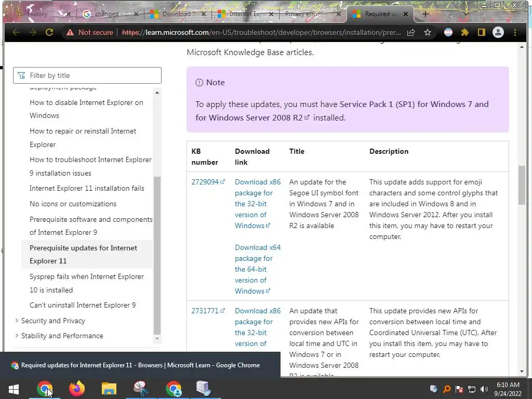This screenshot has width=532, height=399.
Task: Click the orange magnifier icon in the system tray
Action: (447, 389)
